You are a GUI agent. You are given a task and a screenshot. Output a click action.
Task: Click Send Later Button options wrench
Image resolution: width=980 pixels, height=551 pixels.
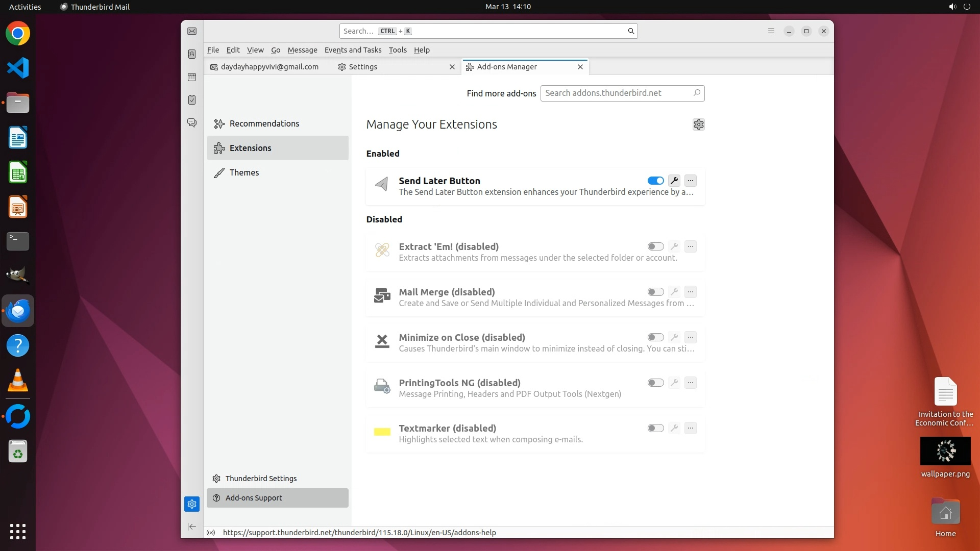point(674,181)
